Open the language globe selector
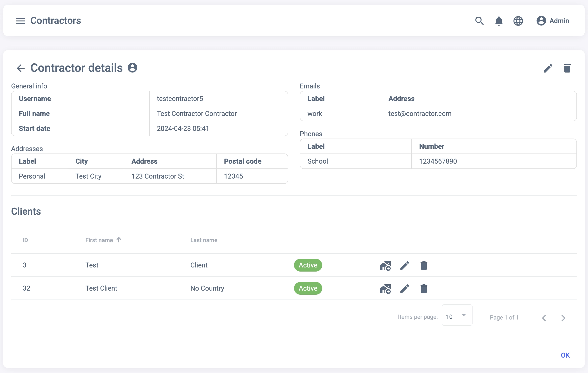This screenshot has width=588, height=373. coord(518,21)
